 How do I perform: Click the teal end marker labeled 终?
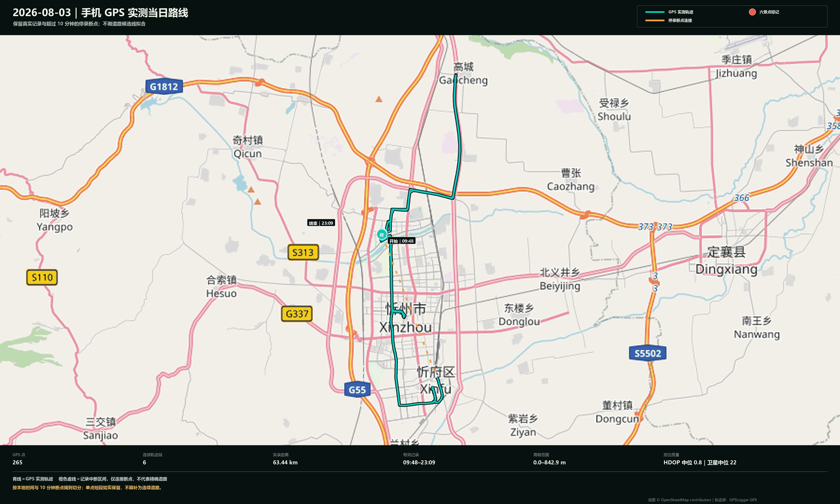coord(382,234)
